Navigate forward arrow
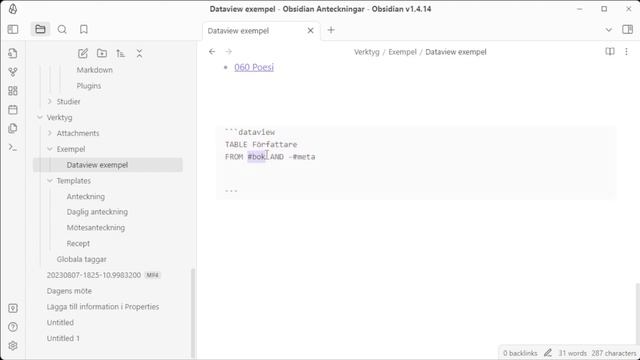 pos(229,51)
